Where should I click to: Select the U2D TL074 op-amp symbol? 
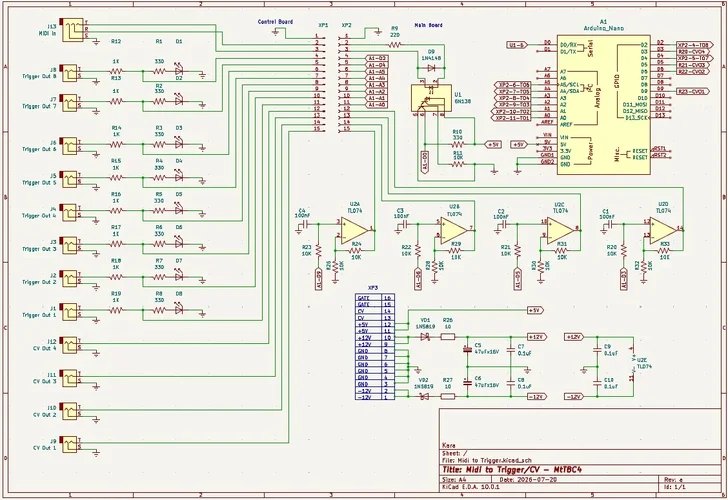pyautogui.click(x=663, y=230)
